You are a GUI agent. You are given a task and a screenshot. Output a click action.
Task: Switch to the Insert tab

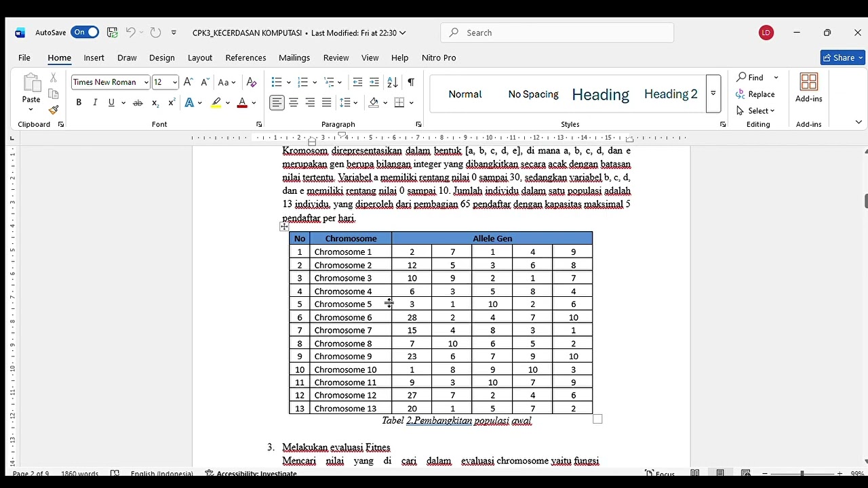(94, 58)
